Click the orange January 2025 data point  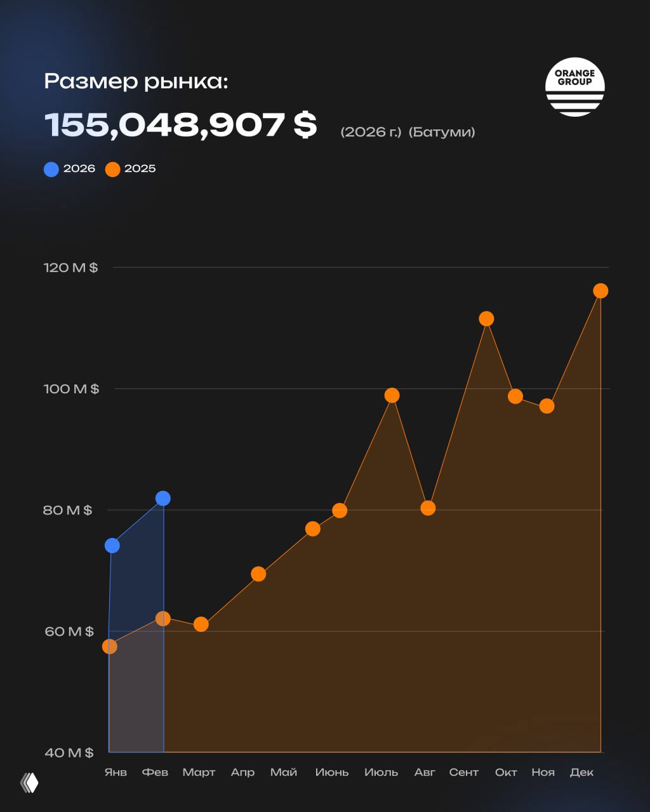click(x=110, y=646)
